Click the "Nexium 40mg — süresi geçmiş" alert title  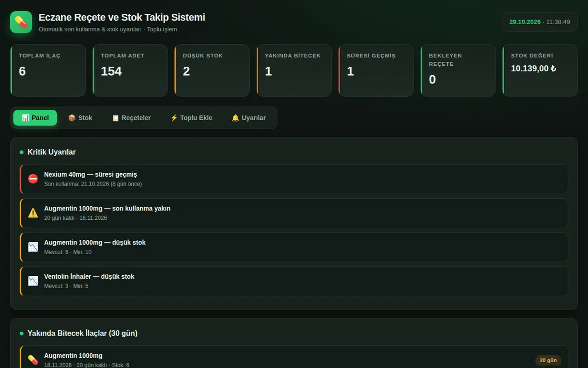[91, 175]
